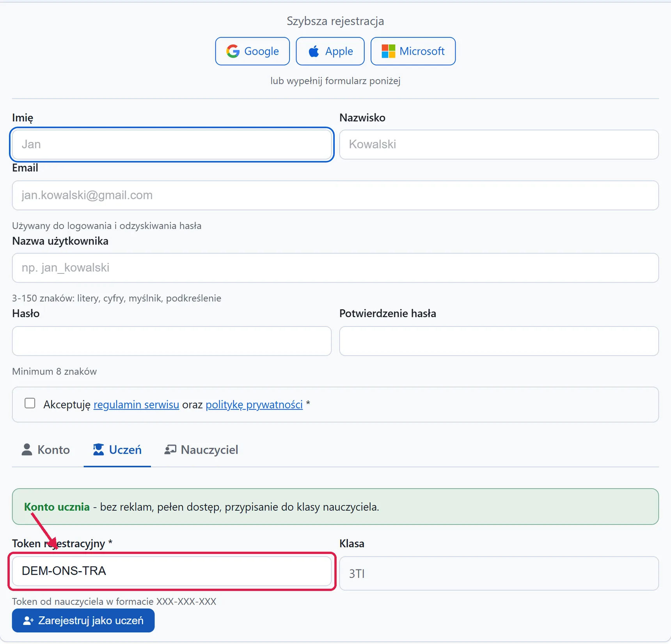The height and width of the screenshot is (644, 671).
Task: Switch to the Uczeń tab
Action: pyautogui.click(x=117, y=450)
